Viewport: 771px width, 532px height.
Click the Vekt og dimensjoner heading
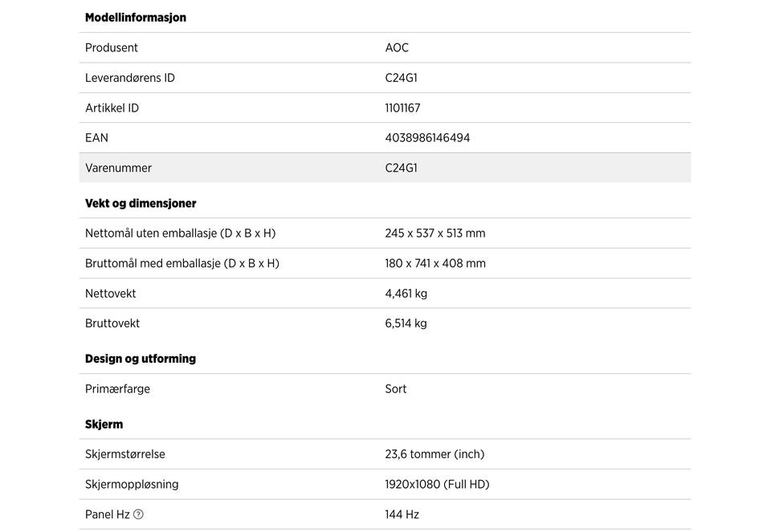coord(141,204)
